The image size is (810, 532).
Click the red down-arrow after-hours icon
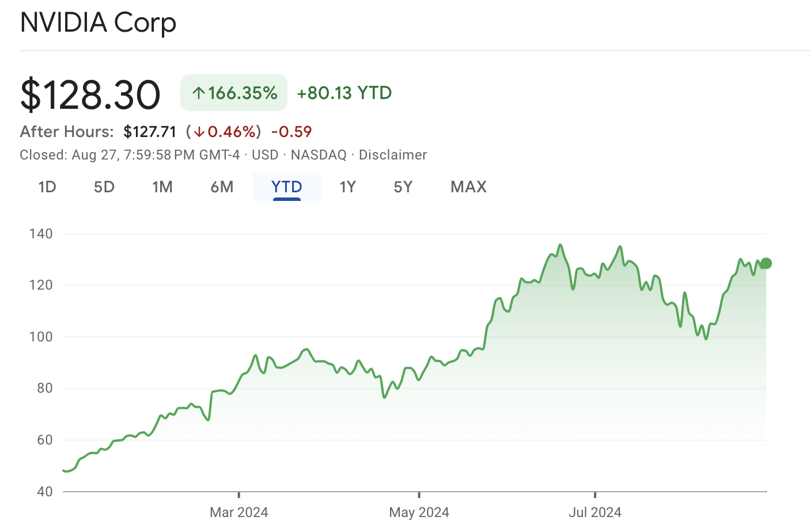point(199,132)
